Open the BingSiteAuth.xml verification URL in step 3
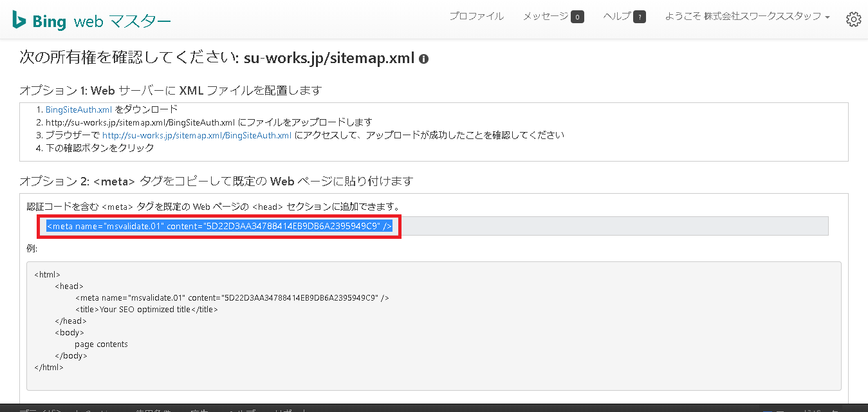Image resolution: width=868 pixels, height=412 pixels. [x=197, y=135]
